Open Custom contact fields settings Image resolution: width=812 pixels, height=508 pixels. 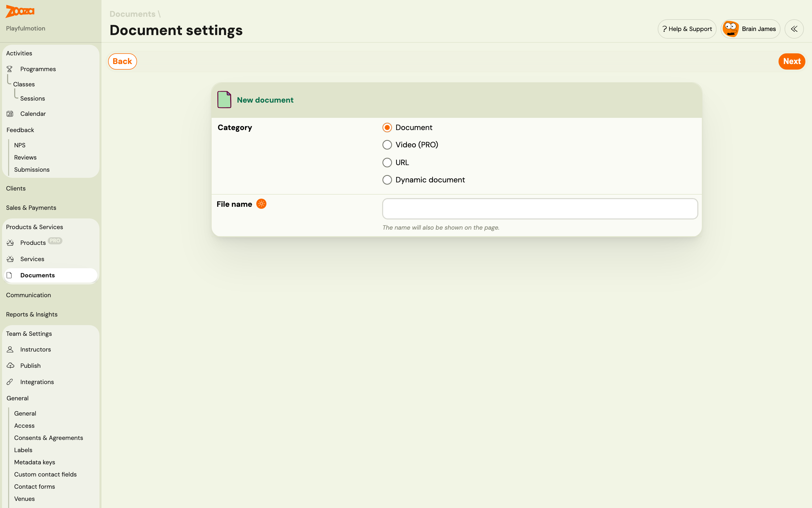(45, 474)
